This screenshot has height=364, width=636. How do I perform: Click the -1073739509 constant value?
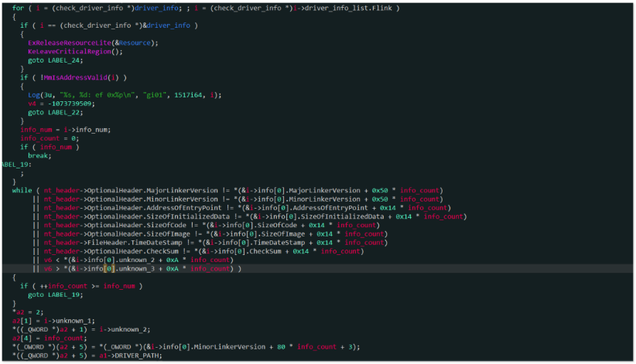coord(70,104)
